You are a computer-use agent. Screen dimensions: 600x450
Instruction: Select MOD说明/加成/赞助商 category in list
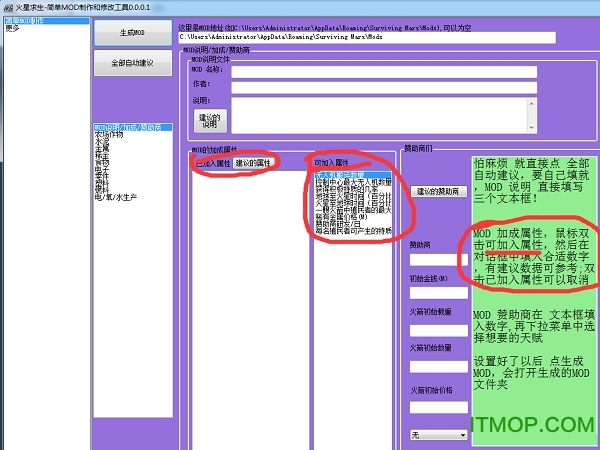pyautogui.click(x=133, y=127)
